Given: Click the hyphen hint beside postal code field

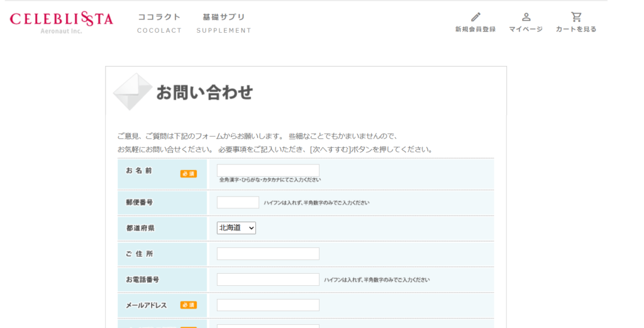Looking at the screenshot, I should [x=316, y=203].
